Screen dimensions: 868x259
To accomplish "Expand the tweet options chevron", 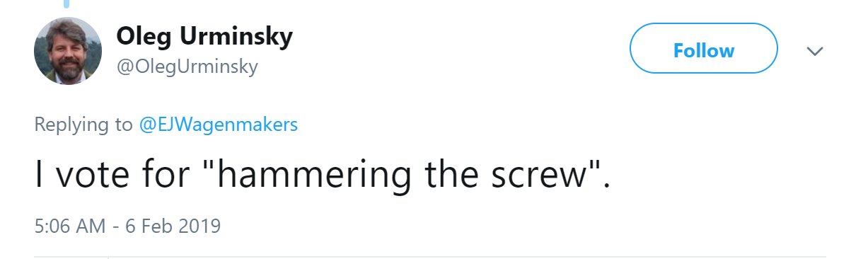I will [x=815, y=51].
